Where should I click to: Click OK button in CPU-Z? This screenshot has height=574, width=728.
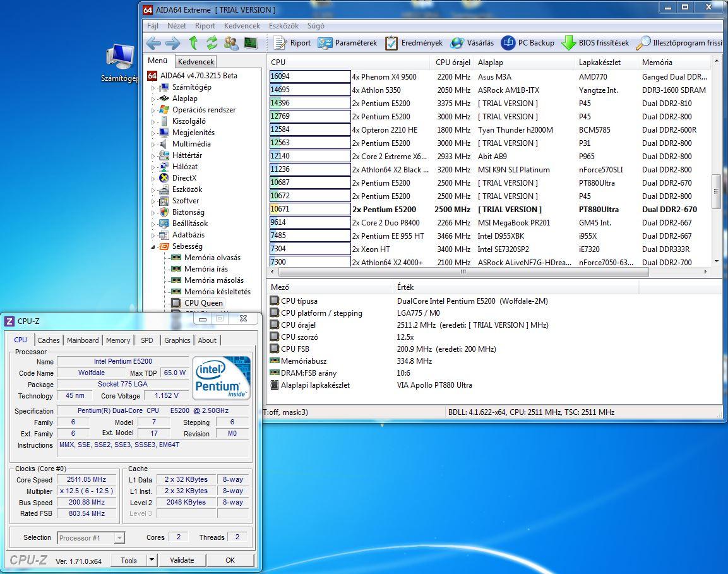(x=230, y=560)
